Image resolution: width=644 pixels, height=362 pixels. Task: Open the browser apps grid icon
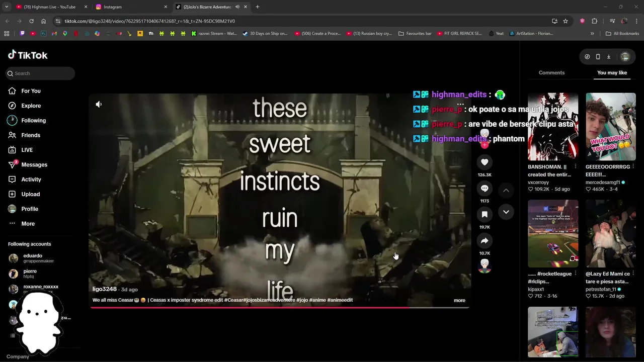click(7, 34)
